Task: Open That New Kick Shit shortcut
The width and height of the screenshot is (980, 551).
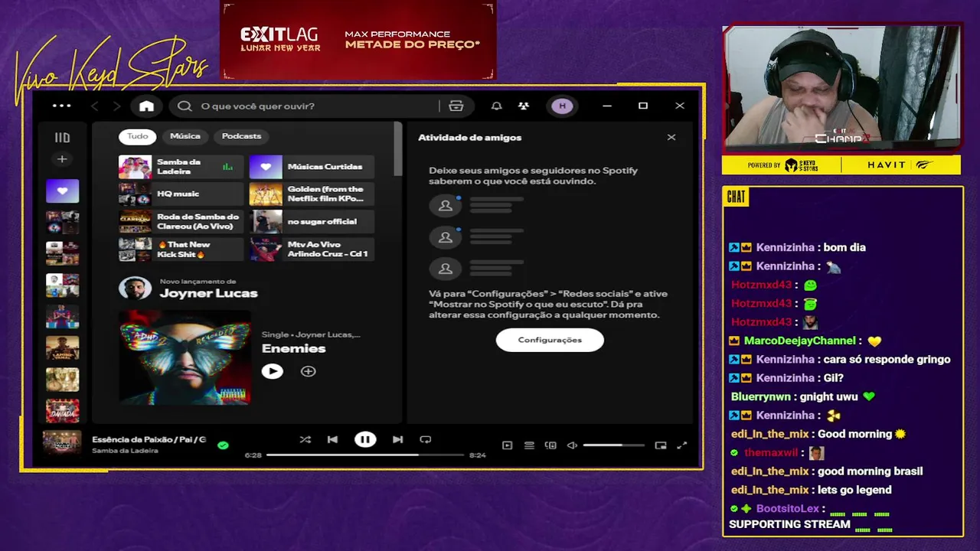Action: [x=181, y=249]
